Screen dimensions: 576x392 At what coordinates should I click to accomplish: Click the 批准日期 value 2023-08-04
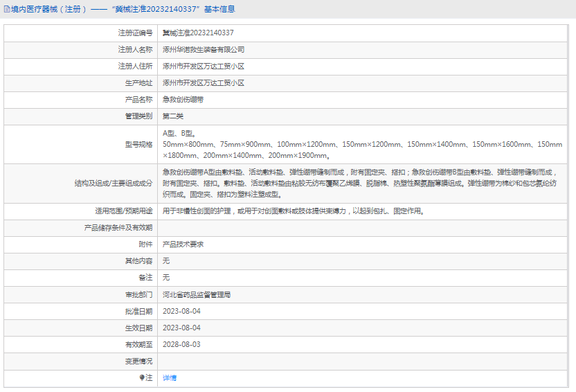(x=181, y=311)
